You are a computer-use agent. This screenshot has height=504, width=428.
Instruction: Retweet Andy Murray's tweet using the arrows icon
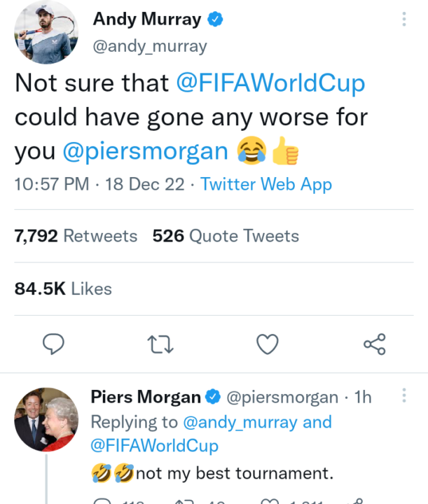160,344
